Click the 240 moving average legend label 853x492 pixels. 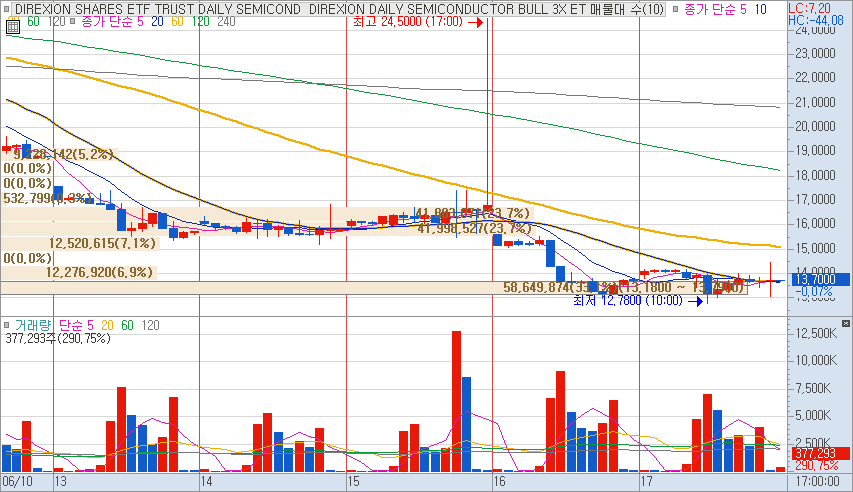pos(226,21)
